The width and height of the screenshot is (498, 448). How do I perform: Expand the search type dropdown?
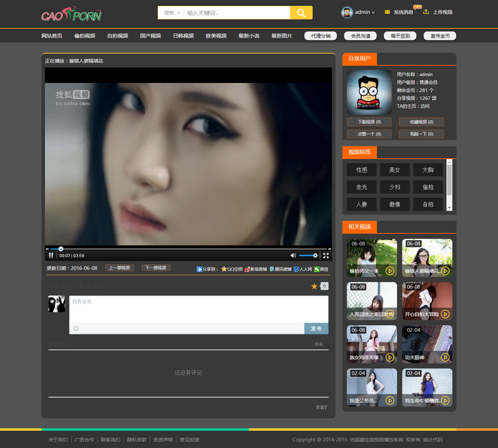tap(172, 13)
